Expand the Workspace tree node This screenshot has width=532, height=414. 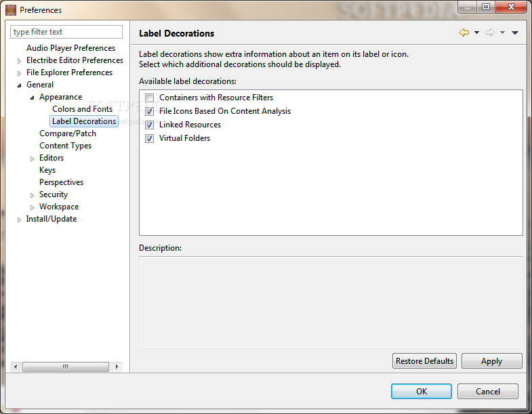tap(33, 208)
